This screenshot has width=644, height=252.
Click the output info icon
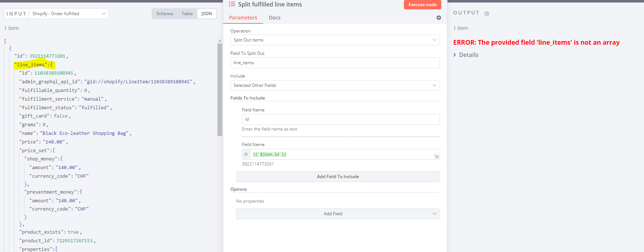pyautogui.click(x=487, y=14)
